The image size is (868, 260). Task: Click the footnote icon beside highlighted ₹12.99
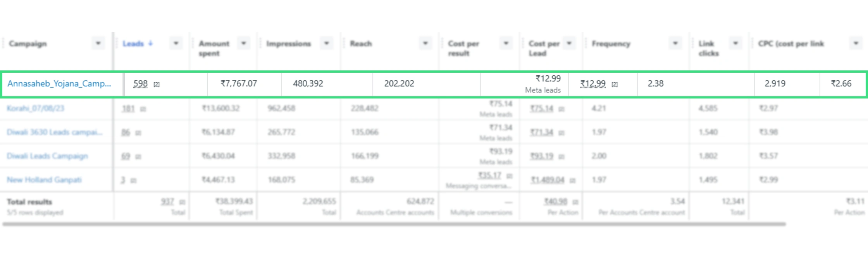(x=615, y=84)
